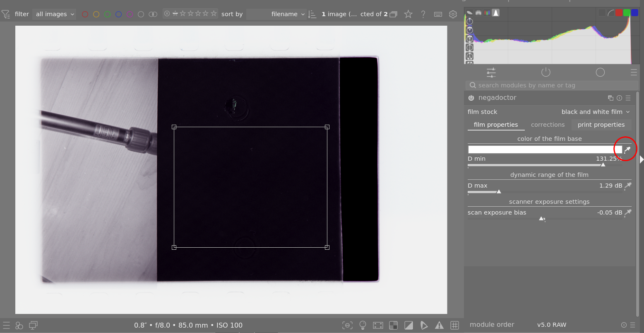Image resolution: width=644 pixels, height=333 pixels.
Task: Open negadoctor multiple instances menu
Action: pos(610,98)
